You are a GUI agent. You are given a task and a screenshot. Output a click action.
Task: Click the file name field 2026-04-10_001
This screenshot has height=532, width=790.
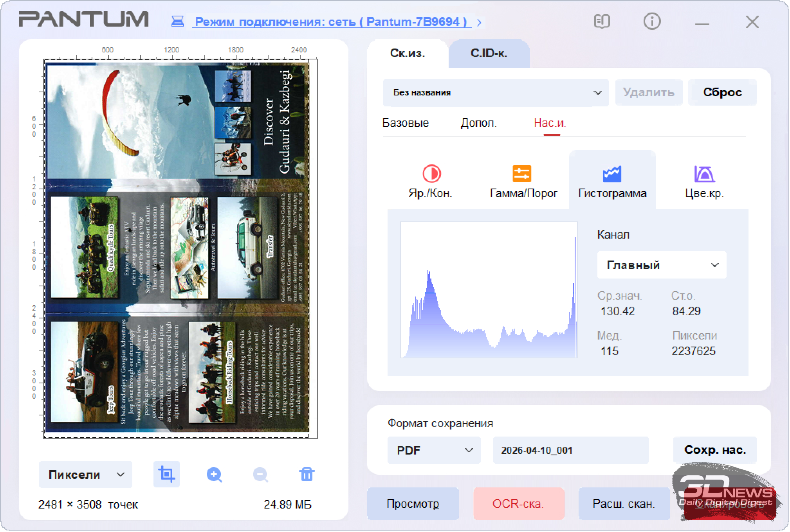tap(570, 450)
